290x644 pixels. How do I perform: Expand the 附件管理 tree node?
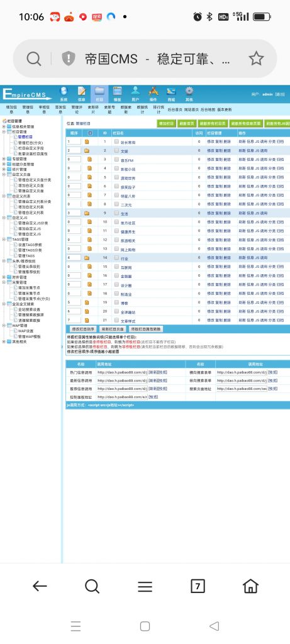pos(4,277)
